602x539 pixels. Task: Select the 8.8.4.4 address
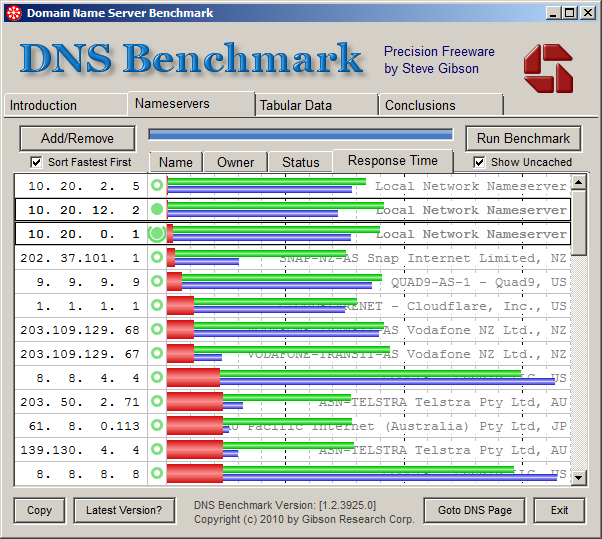coord(88,378)
